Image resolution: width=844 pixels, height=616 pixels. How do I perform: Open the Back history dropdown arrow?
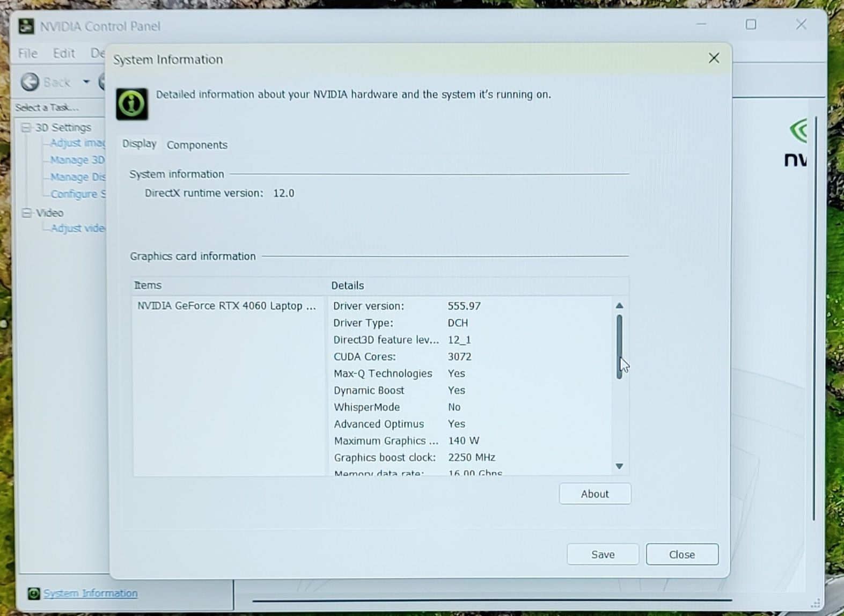(86, 82)
